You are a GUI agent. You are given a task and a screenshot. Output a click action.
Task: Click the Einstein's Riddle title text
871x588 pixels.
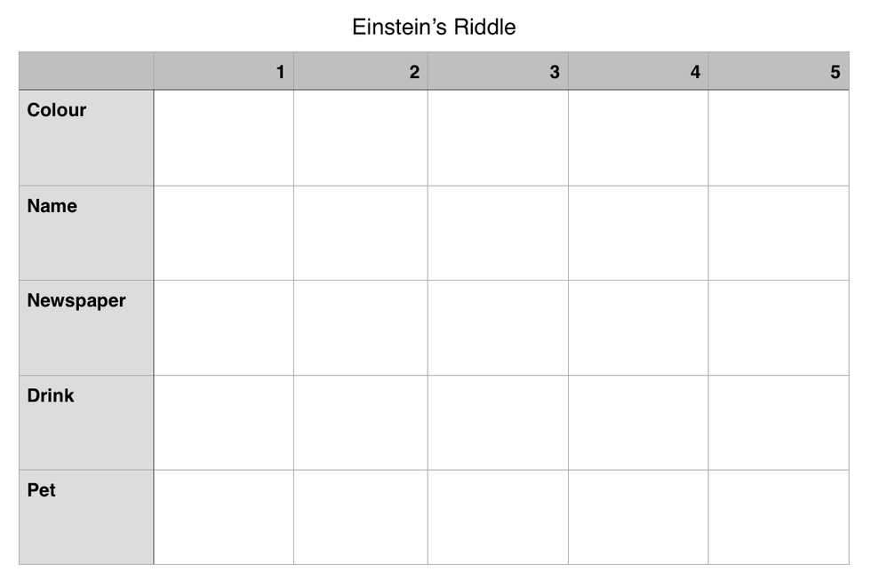point(434,27)
